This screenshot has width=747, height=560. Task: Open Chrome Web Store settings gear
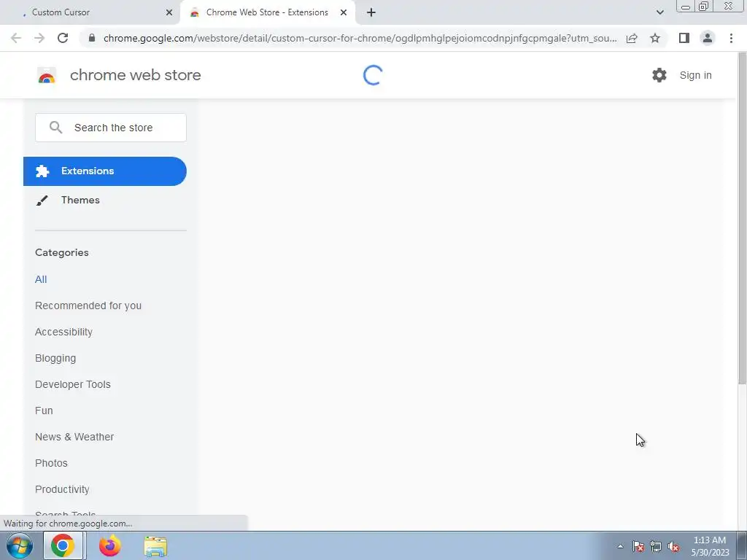point(659,75)
